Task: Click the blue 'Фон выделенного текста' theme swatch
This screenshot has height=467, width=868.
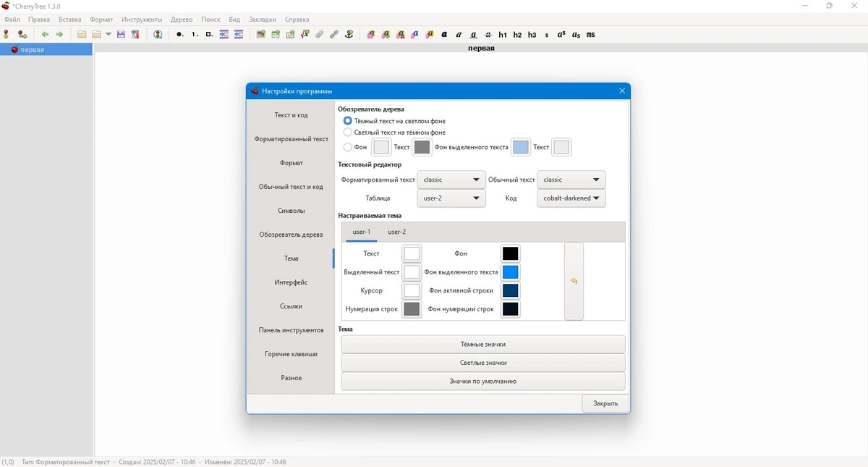Action: pos(511,272)
